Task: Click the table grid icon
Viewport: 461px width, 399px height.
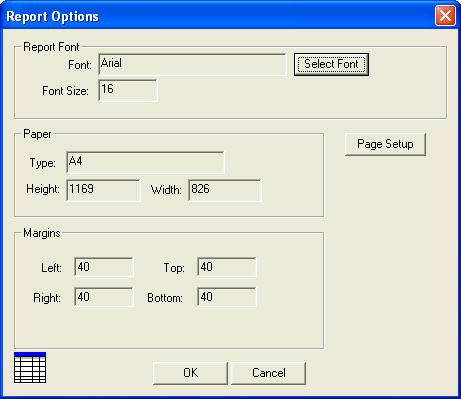Action: click(30, 368)
